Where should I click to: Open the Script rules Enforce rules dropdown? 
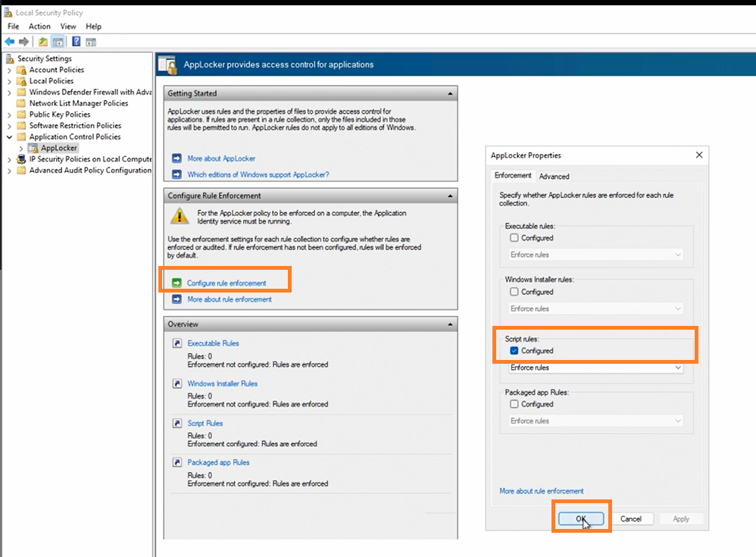(x=595, y=368)
